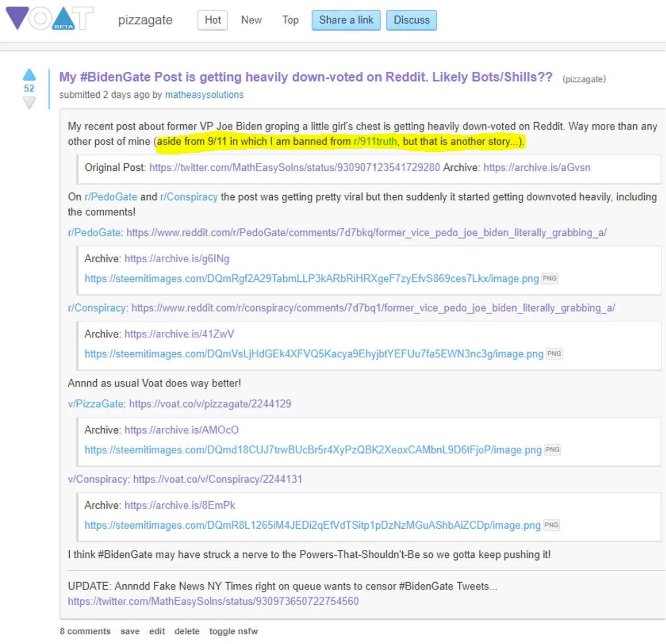The width and height of the screenshot is (666, 644).
Task: Open steemitimages DQmd18CUJ7 image link
Action: [313, 450]
